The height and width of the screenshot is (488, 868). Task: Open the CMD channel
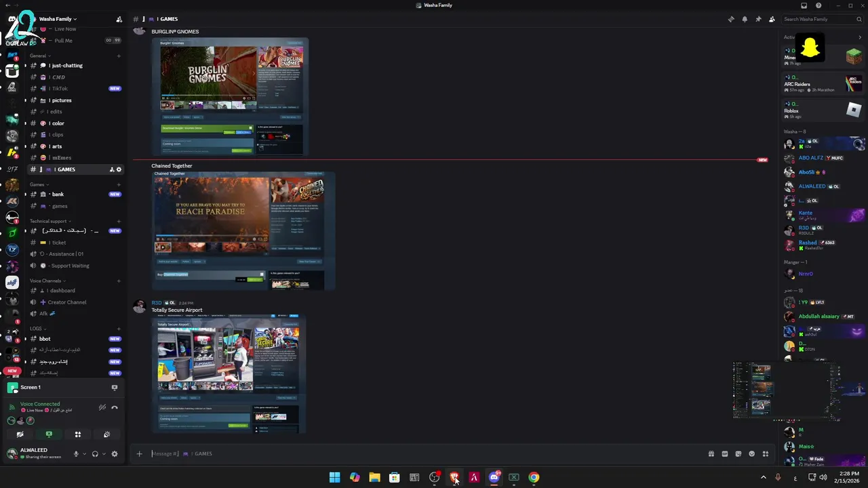tap(75, 77)
